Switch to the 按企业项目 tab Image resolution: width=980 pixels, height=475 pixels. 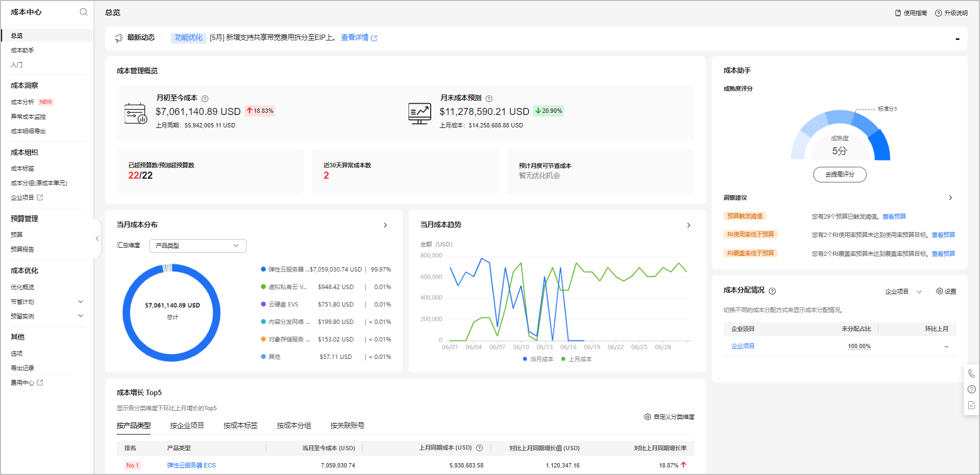pyautogui.click(x=187, y=425)
